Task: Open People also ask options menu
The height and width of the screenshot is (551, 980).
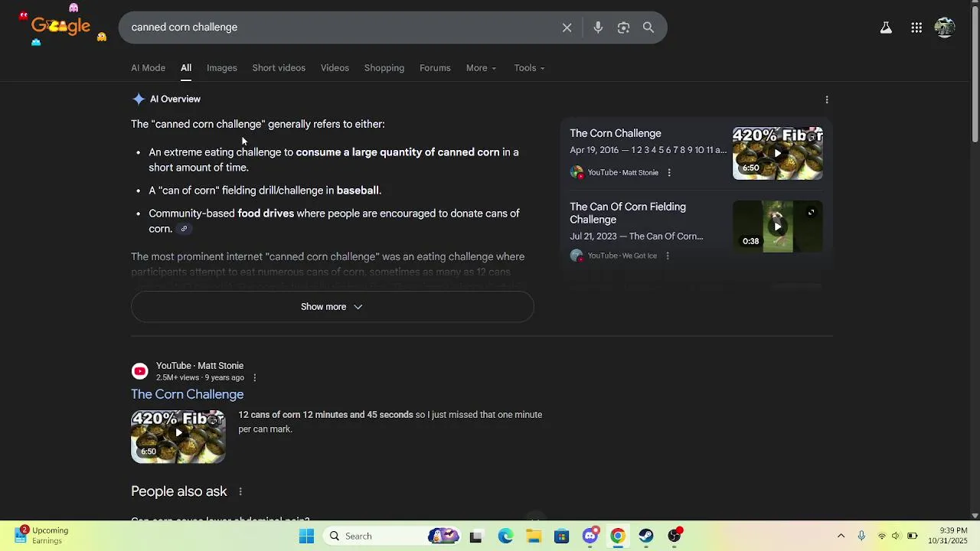Action: [240, 492]
